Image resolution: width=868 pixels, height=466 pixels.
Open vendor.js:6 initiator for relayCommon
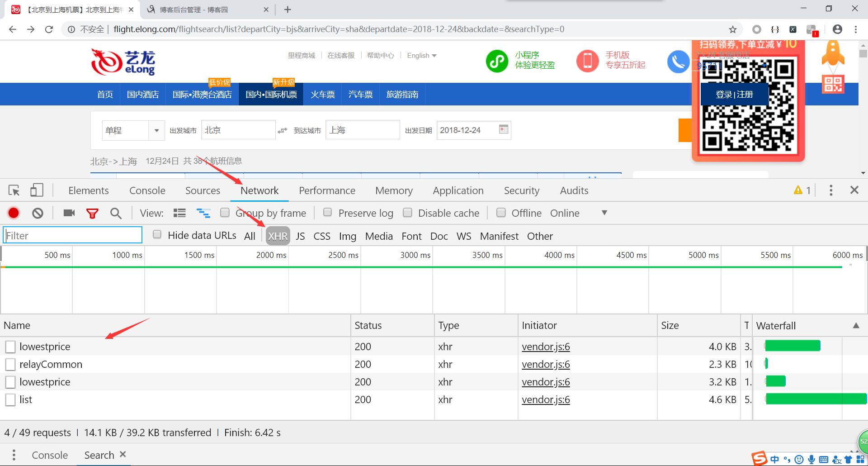coord(546,364)
